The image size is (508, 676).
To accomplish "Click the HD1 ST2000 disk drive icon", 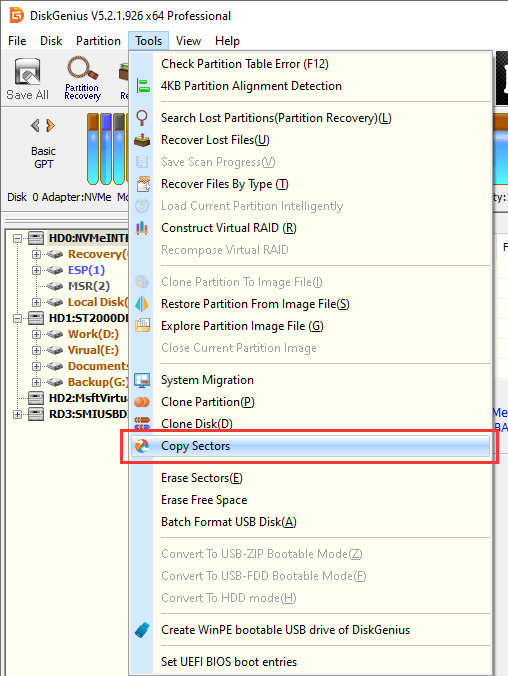I will pyautogui.click(x=36, y=318).
